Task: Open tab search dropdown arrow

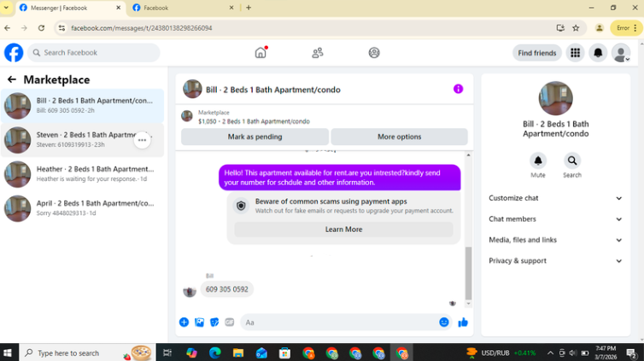Action: click(x=6, y=8)
